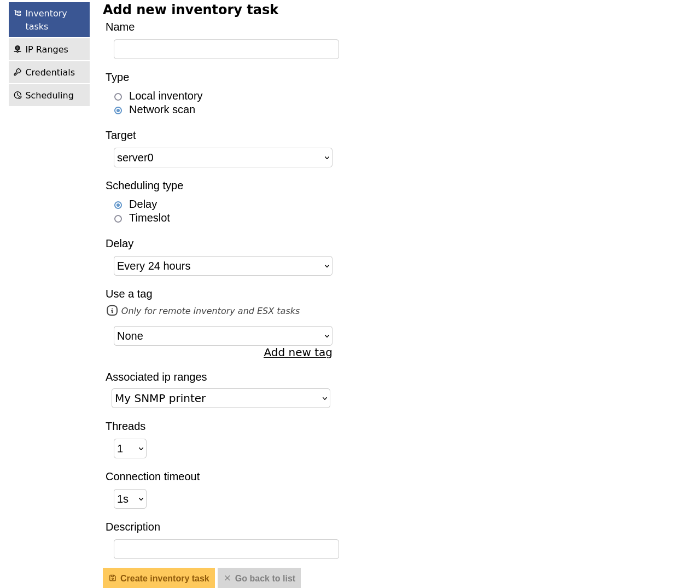Click the 'Connection timeout' field label
Image resolution: width=700 pixels, height=588 pixels.
coord(153,476)
